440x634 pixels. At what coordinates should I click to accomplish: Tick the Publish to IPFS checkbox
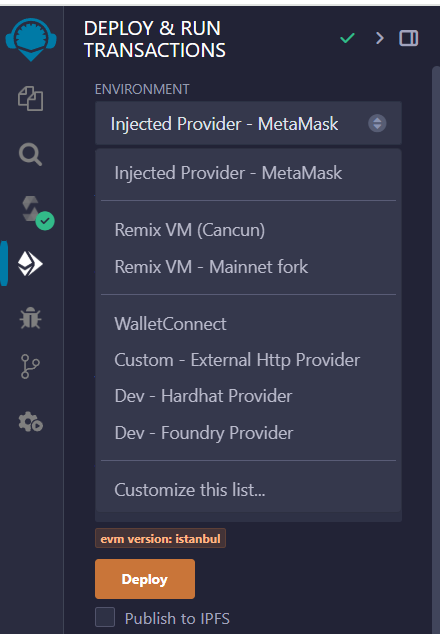coord(105,617)
